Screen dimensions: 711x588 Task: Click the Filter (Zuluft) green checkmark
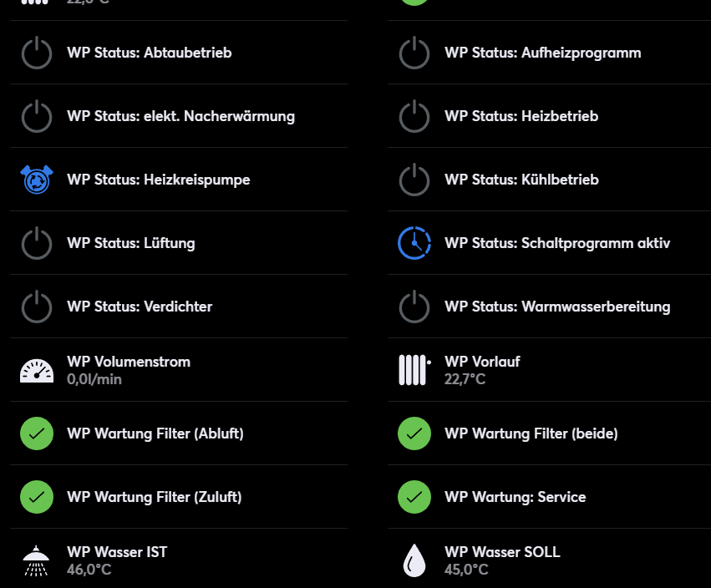[36, 497]
